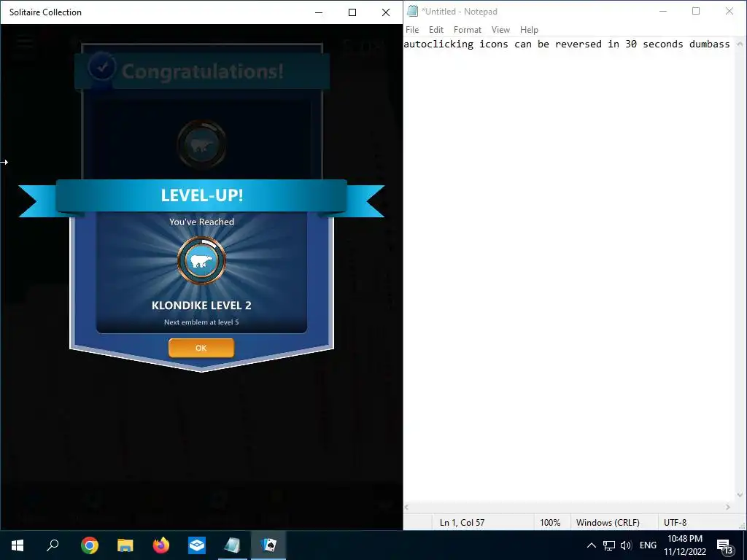Screen dimensions: 747x560
Task: Click the KLONDIKE LEVEL 2 text
Action: pyautogui.click(x=201, y=306)
